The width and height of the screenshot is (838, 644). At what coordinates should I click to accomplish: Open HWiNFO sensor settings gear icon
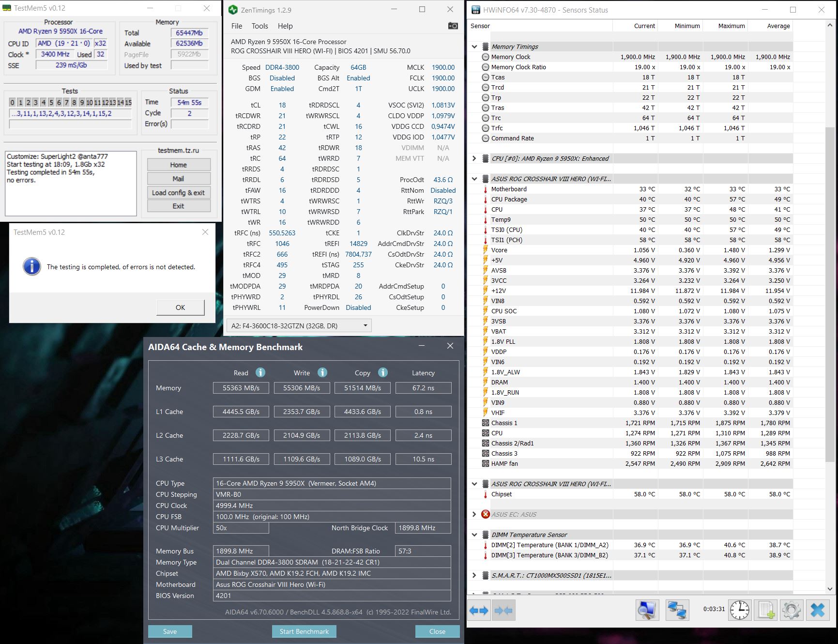792,610
